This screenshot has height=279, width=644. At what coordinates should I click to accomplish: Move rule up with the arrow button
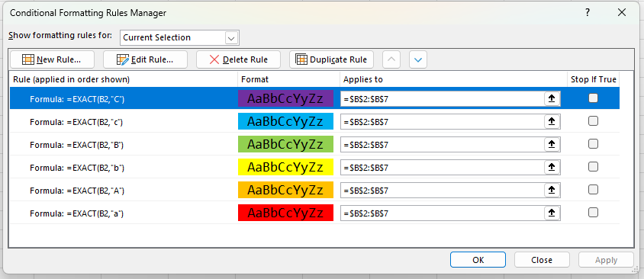pyautogui.click(x=391, y=59)
